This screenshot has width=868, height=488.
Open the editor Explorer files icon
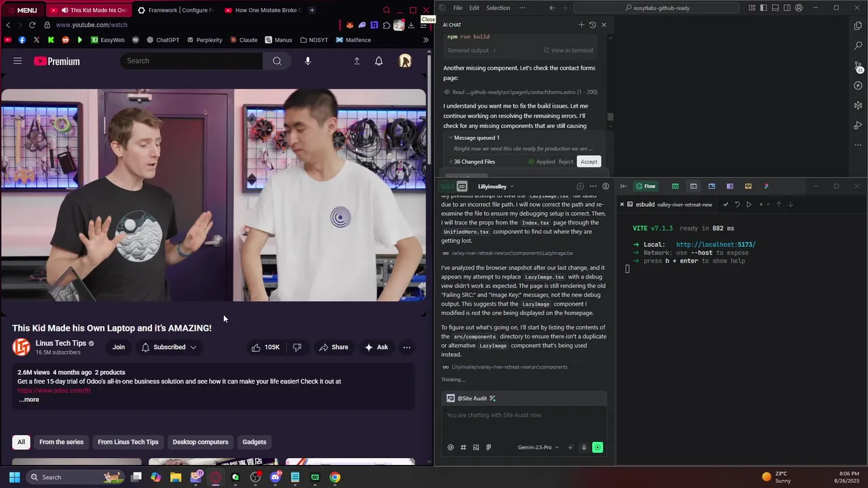click(x=858, y=26)
